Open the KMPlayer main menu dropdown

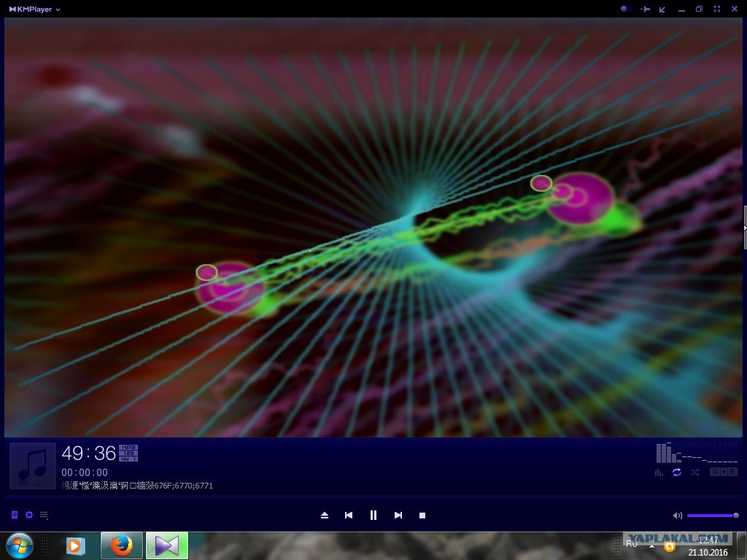pyautogui.click(x=34, y=9)
